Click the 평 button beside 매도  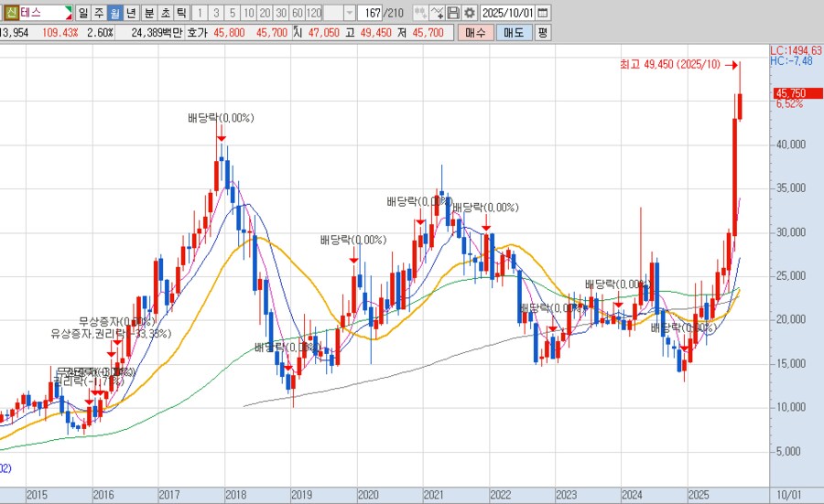point(542,32)
